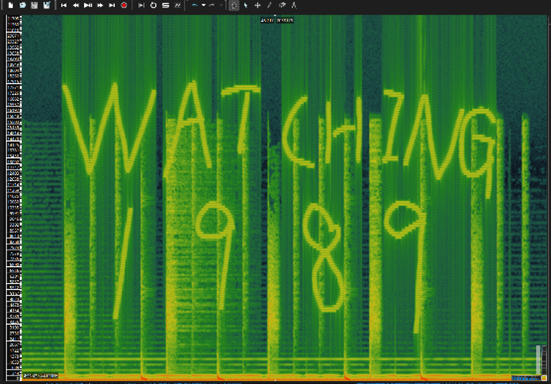
Task: Select the arrow Select tool
Action: click(x=246, y=5)
